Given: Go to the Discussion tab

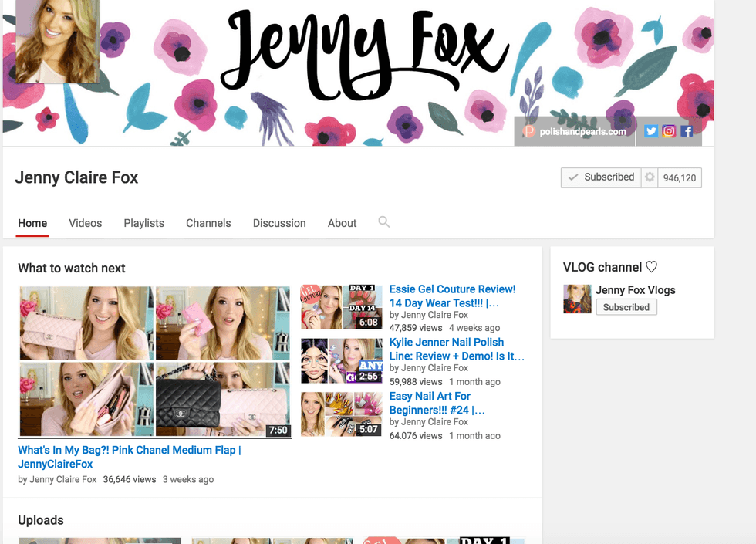Looking at the screenshot, I should 279,223.
